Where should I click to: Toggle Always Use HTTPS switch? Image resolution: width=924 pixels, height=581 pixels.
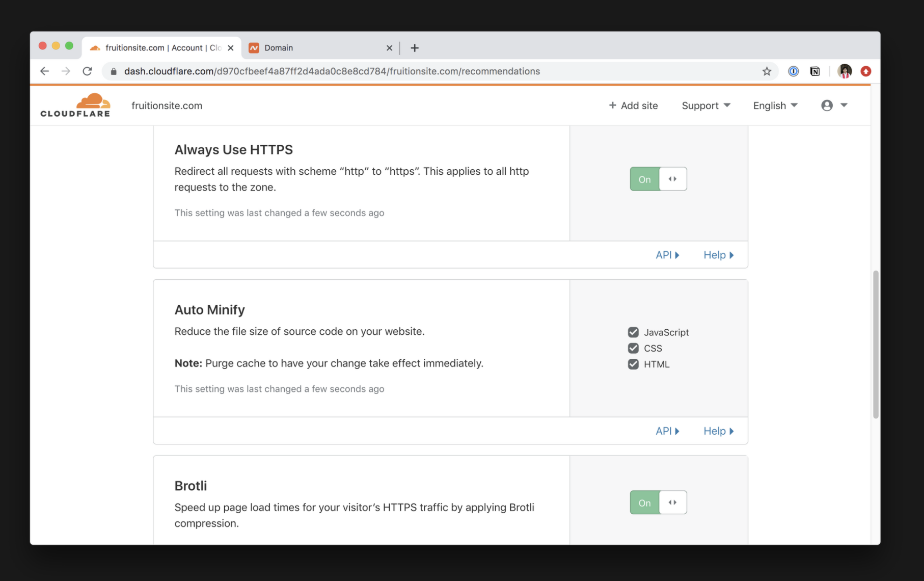pos(658,179)
